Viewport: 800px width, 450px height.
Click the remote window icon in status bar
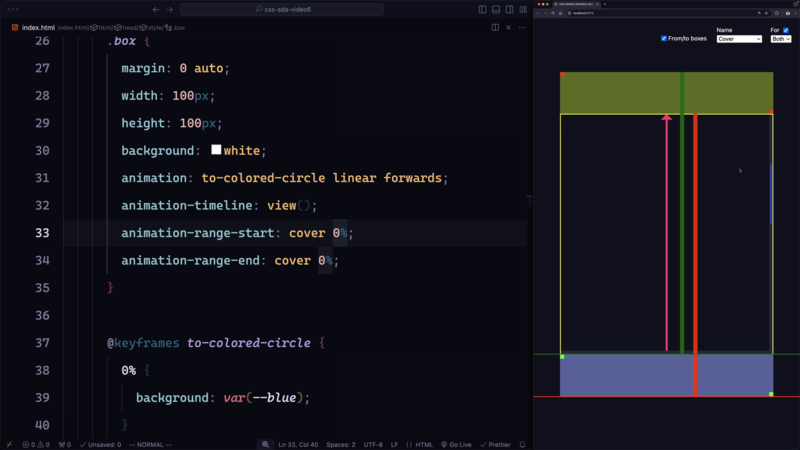(9, 444)
